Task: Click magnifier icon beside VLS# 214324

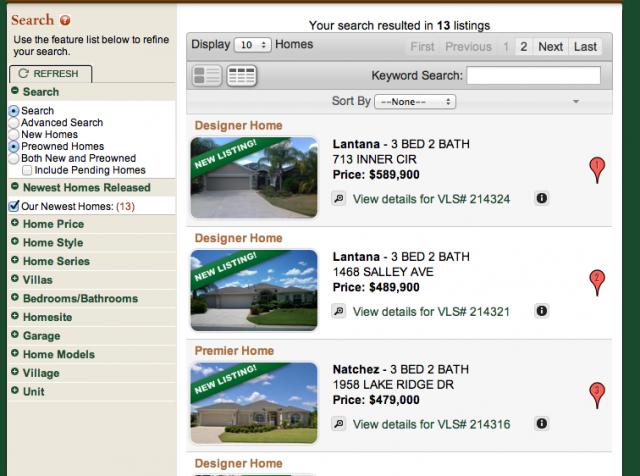Action: coord(339,199)
